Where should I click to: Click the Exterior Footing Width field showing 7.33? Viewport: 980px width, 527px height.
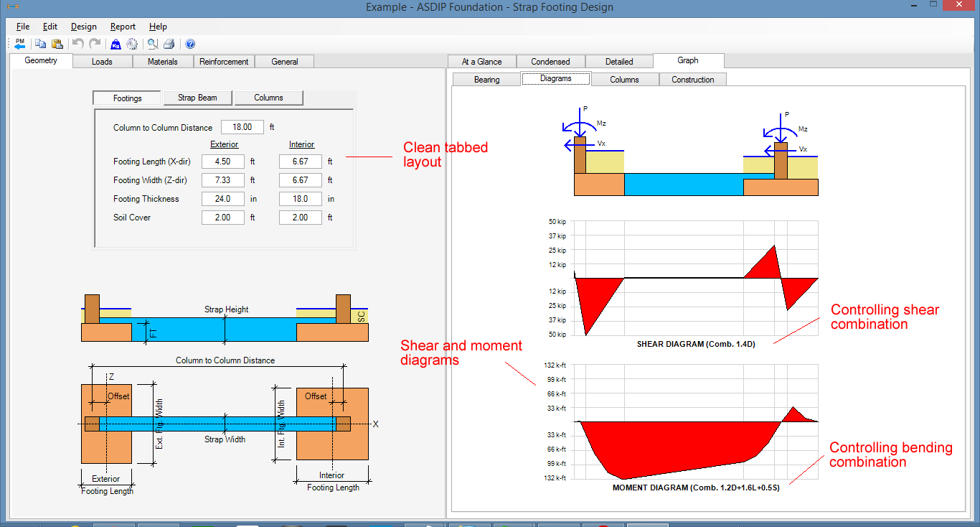click(x=223, y=180)
